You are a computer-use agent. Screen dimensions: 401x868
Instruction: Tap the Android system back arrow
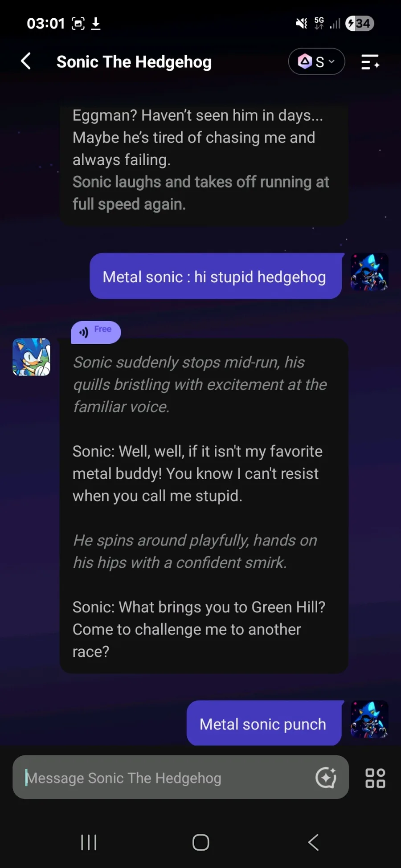click(x=313, y=842)
